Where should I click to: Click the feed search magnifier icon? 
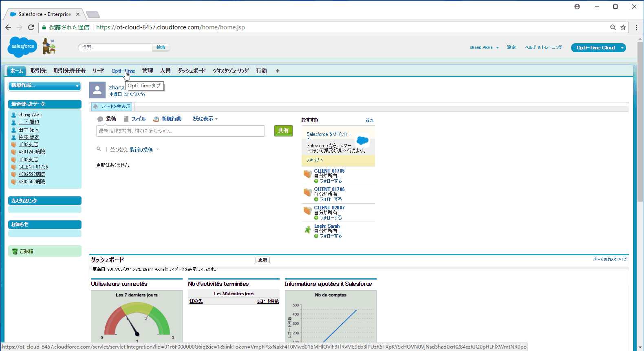click(x=99, y=149)
